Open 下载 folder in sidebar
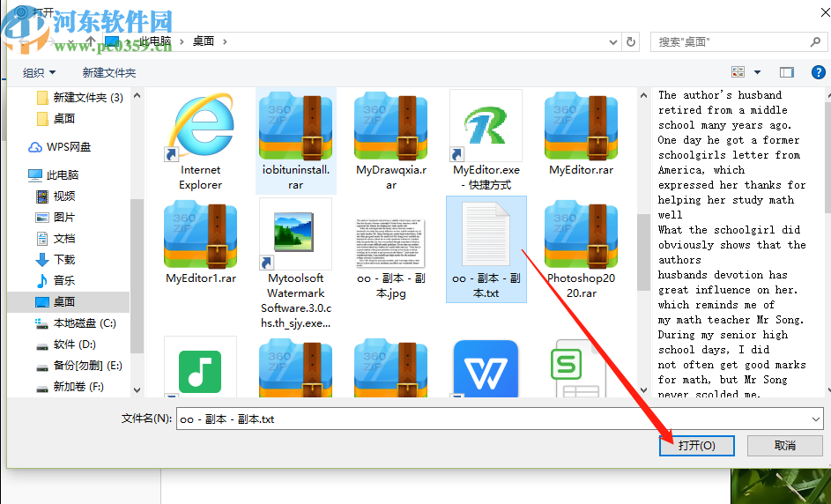The image size is (831, 504). click(x=56, y=260)
